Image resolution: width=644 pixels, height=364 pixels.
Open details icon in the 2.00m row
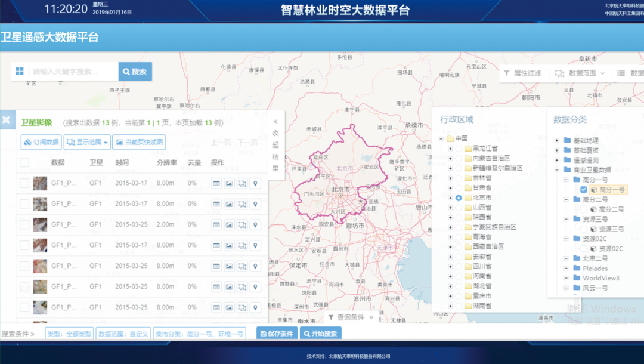coord(216,225)
